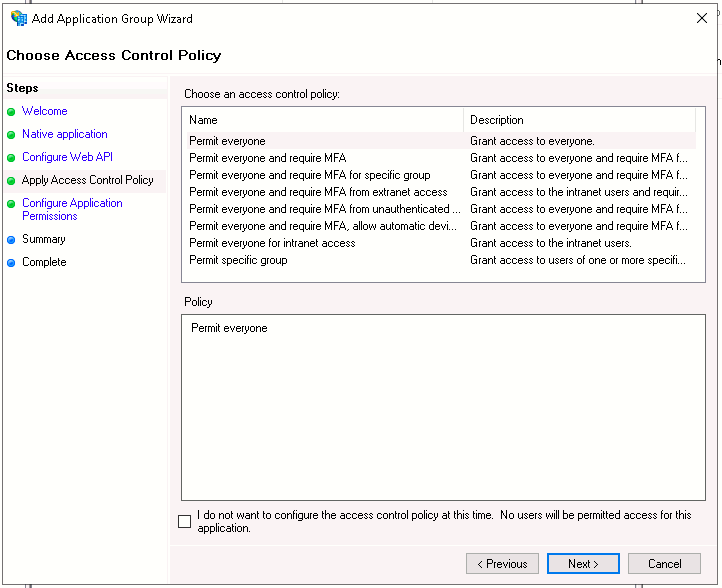The width and height of the screenshot is (722, 588).
Task: Open the Welcome step link
Action: point(45,111)
